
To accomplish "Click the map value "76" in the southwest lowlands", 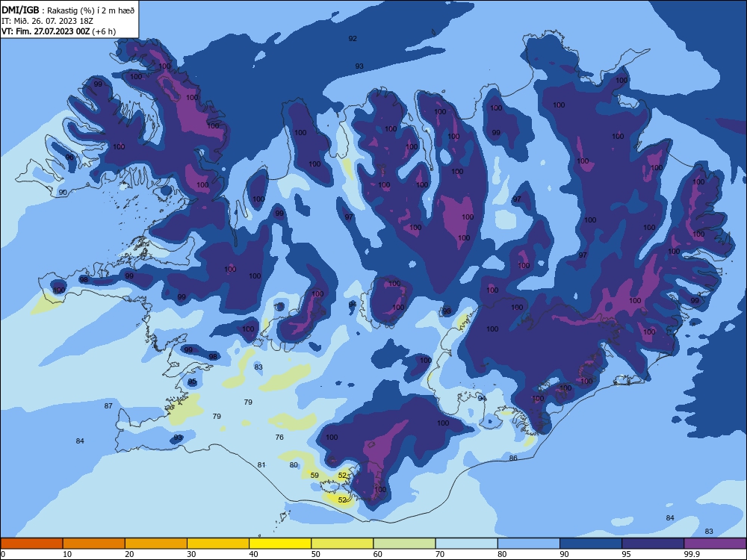I will [279, 437].
